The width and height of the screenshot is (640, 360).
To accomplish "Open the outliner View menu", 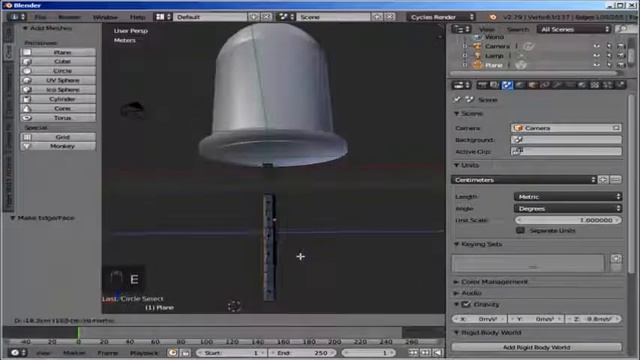I will [x=487, y=29].
